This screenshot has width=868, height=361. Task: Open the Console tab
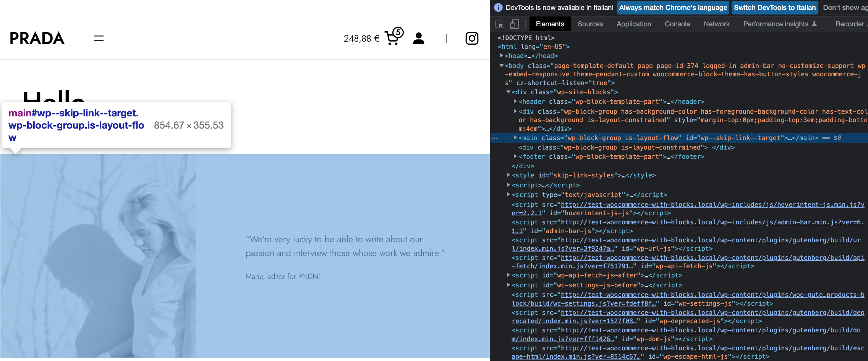pyautogui.click(x=677, y=24)
